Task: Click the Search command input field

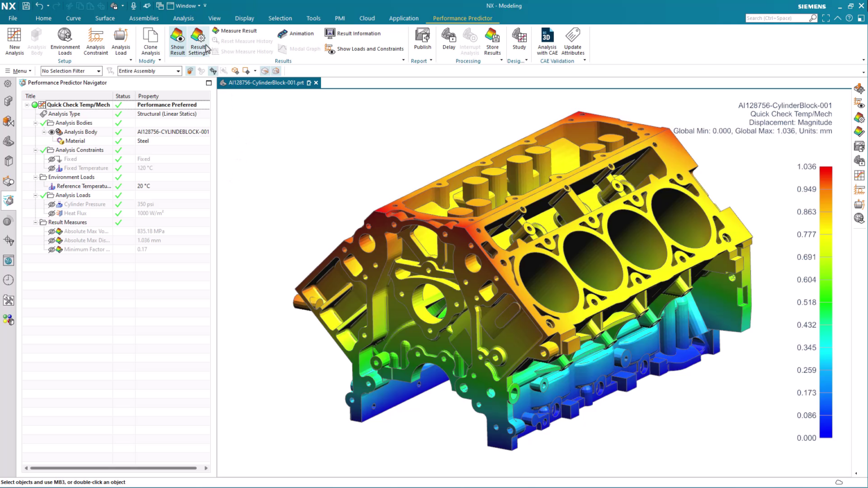Action: pos(777,18)
